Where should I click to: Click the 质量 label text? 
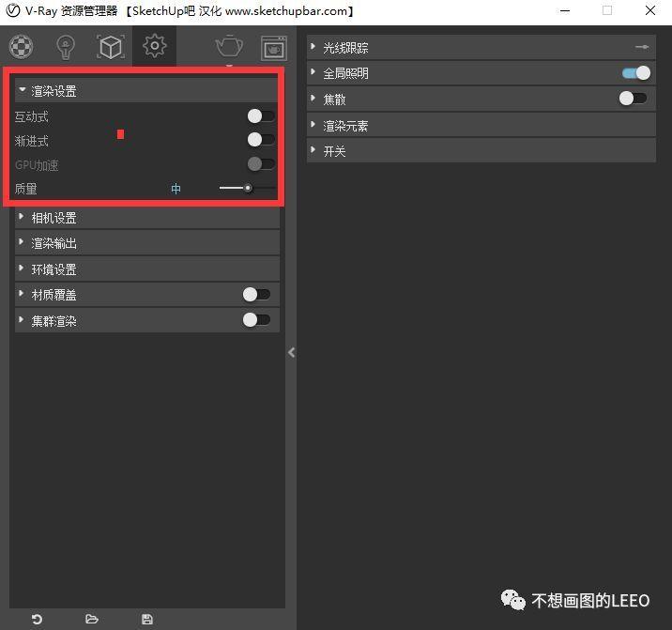pos(25,189)
